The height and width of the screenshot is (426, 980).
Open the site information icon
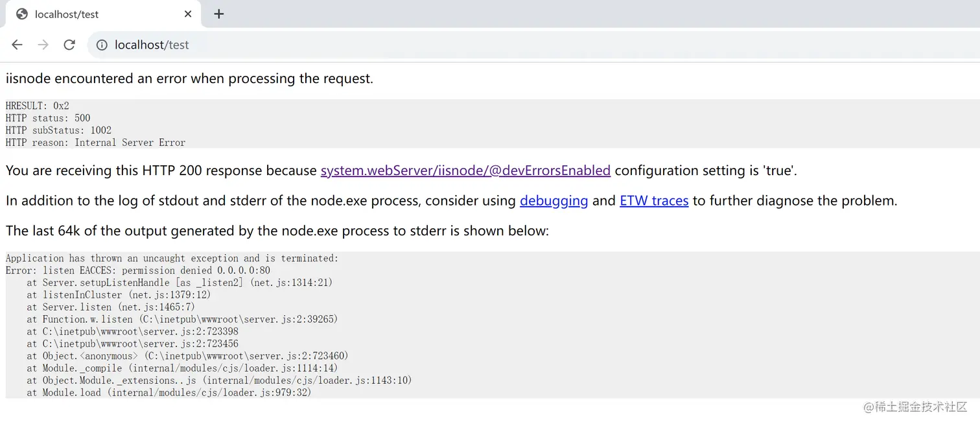[102, 45]
